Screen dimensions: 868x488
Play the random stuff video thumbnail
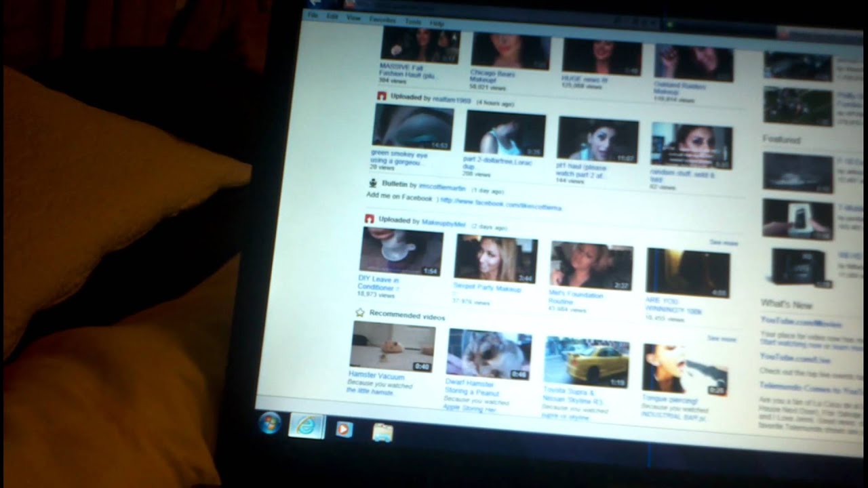click(692, 146)
